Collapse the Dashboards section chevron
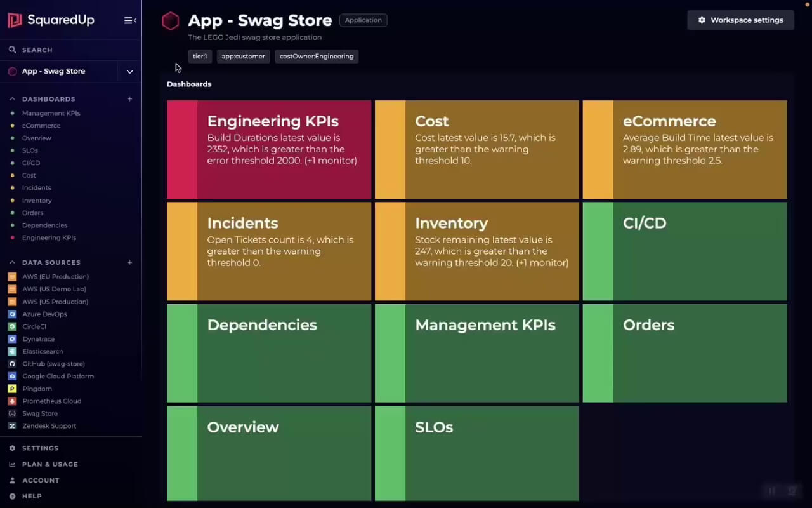The width and height of the screenshot is (812, 508). (x=12, y=99)
